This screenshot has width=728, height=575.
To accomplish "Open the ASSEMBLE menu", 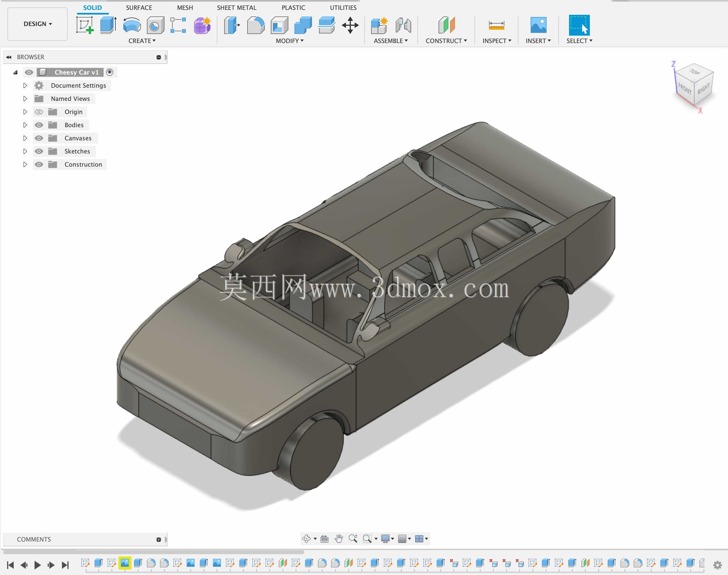I will pos(391,41).
